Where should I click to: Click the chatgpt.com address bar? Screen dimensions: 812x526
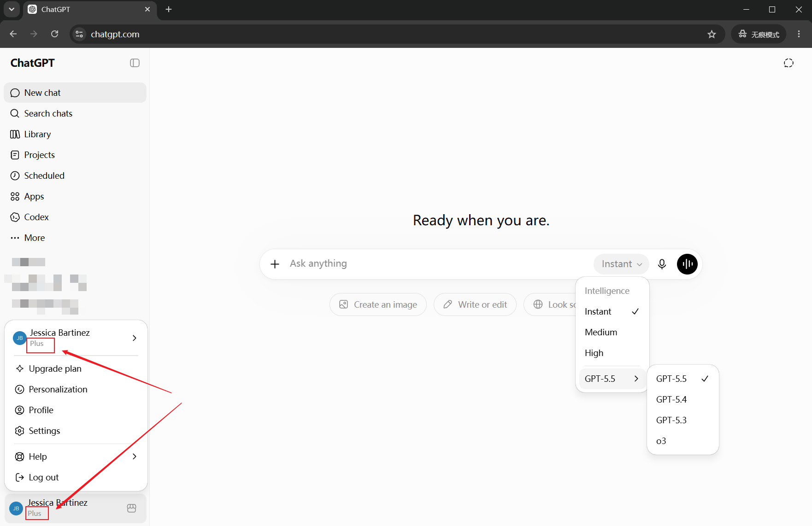point(396,34)
